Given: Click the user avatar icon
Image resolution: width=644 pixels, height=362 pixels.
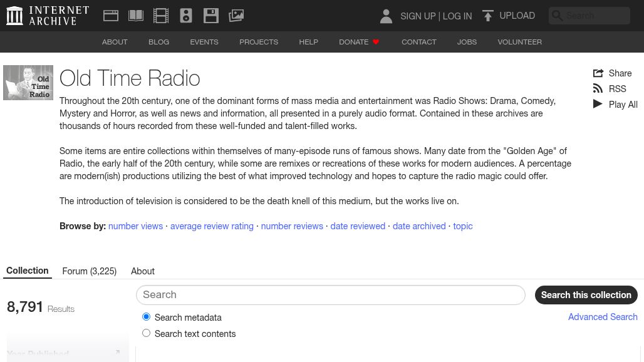Looking at the screenshot, I should [x=386, y=16].
